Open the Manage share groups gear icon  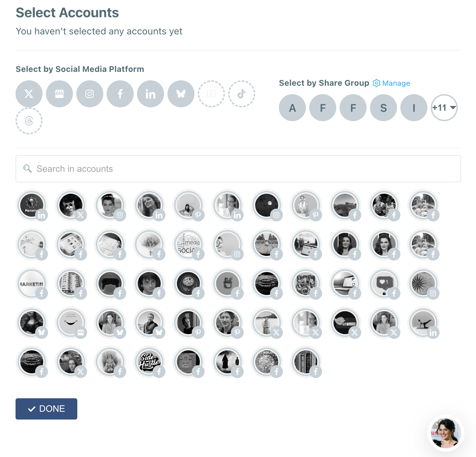pyautogui.click(x=376, y=83)
